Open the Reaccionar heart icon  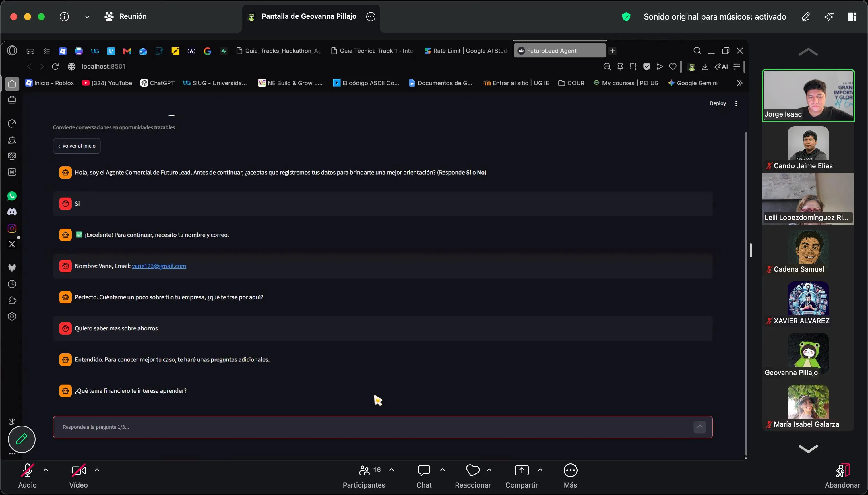472,471
